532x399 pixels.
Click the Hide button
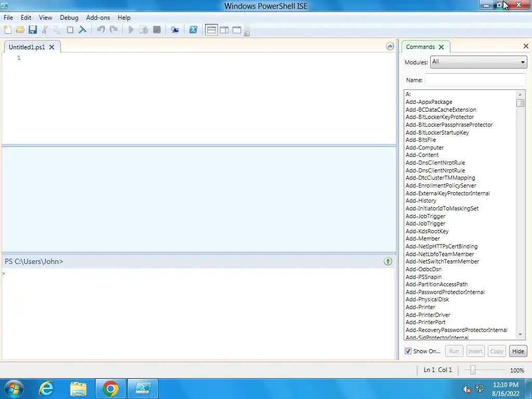point(518,351)
